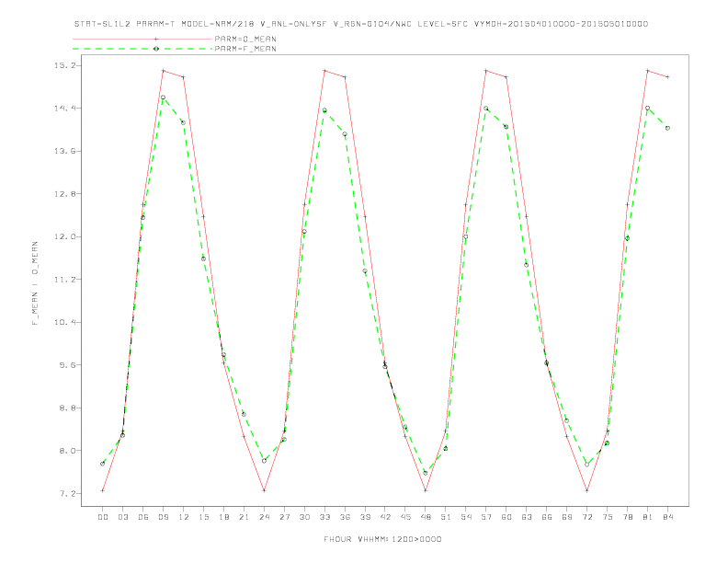
Task: Click the 15.2 y-axis tick label
Action: (63, 65)
